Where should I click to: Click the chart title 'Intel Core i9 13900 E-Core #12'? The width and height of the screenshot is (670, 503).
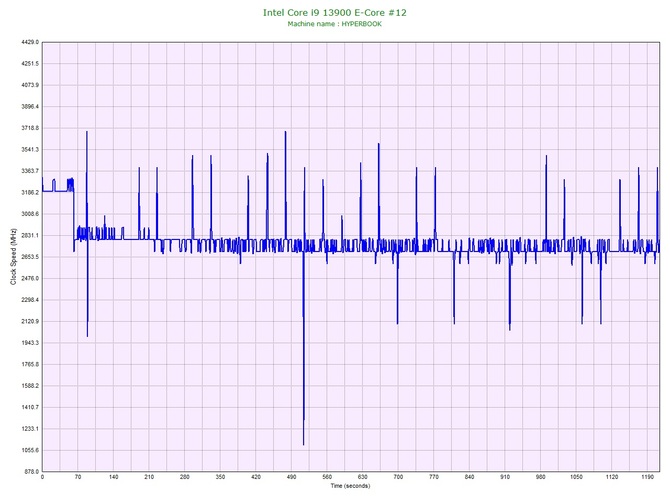pos(335,12)
